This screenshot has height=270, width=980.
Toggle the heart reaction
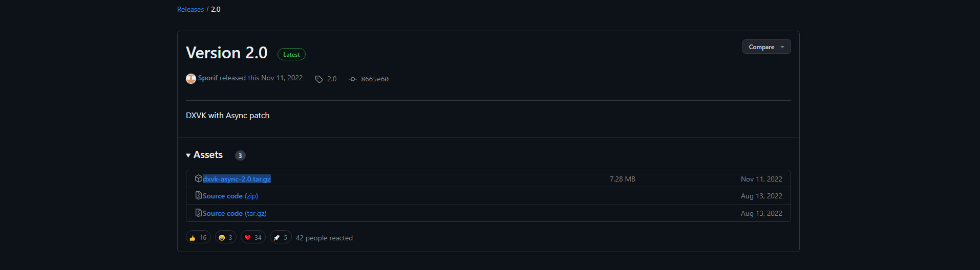[x=253, y=237]
